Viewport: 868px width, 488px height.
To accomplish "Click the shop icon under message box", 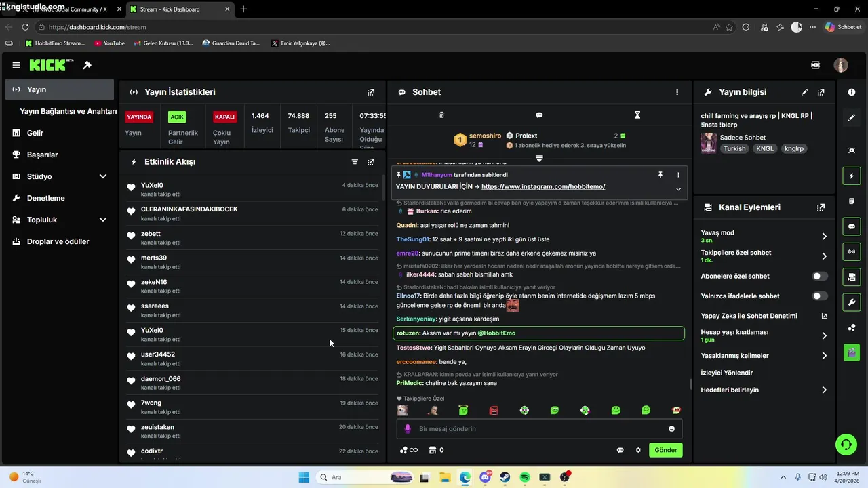I will point(432,450).
